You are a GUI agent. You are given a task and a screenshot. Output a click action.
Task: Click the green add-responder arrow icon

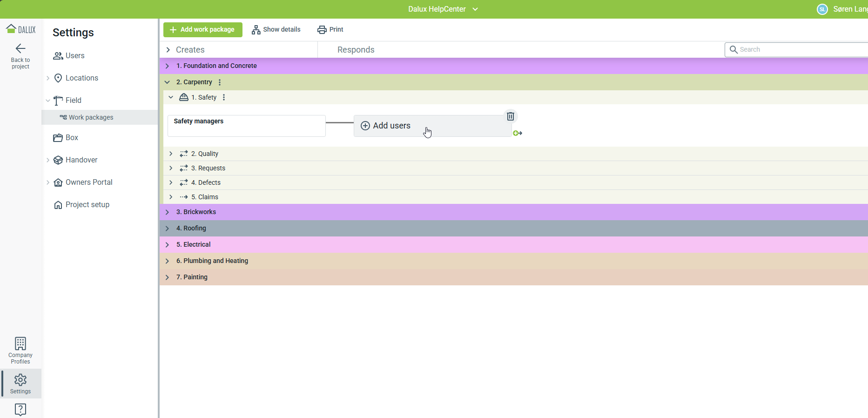[x=517, y=133]
